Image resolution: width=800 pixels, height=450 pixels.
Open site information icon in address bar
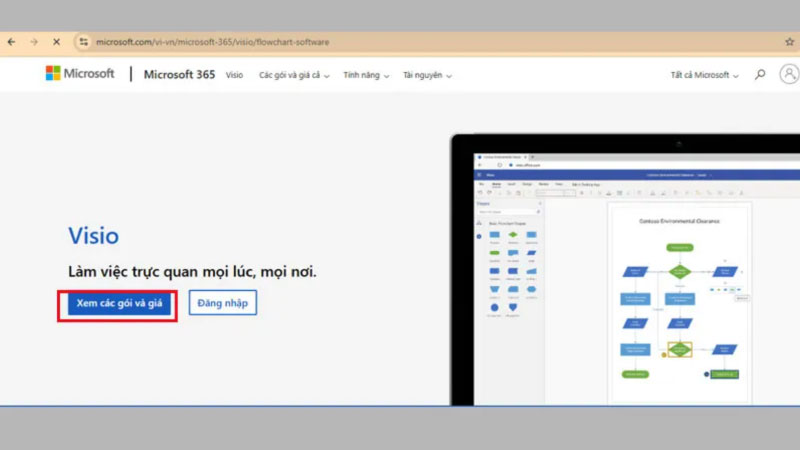coord(84,42)
